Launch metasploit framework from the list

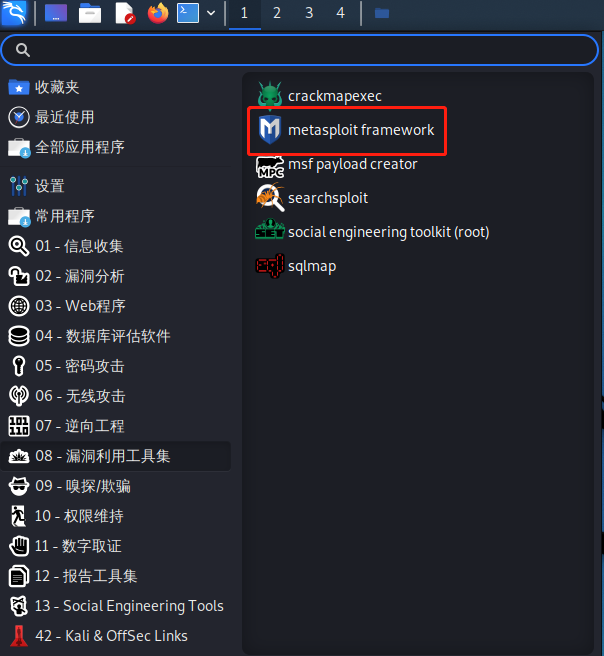pyautogui.click(x=346, y=130)
